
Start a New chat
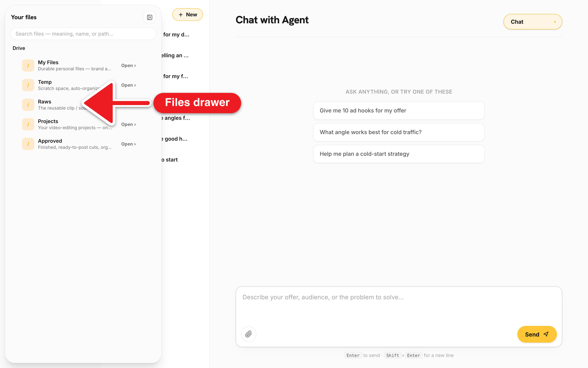pyautogui.click(x=188, y=15)
